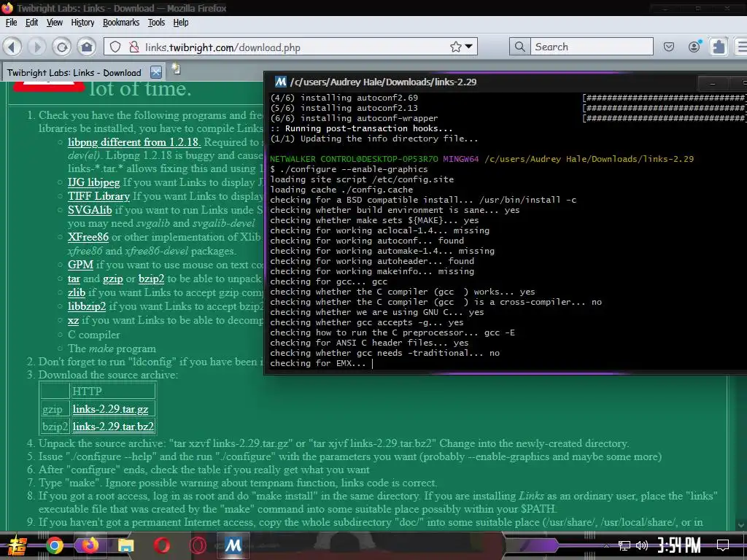Open Firefox account icon
Screen dimensions: 747x560
[x=694, y=46]
